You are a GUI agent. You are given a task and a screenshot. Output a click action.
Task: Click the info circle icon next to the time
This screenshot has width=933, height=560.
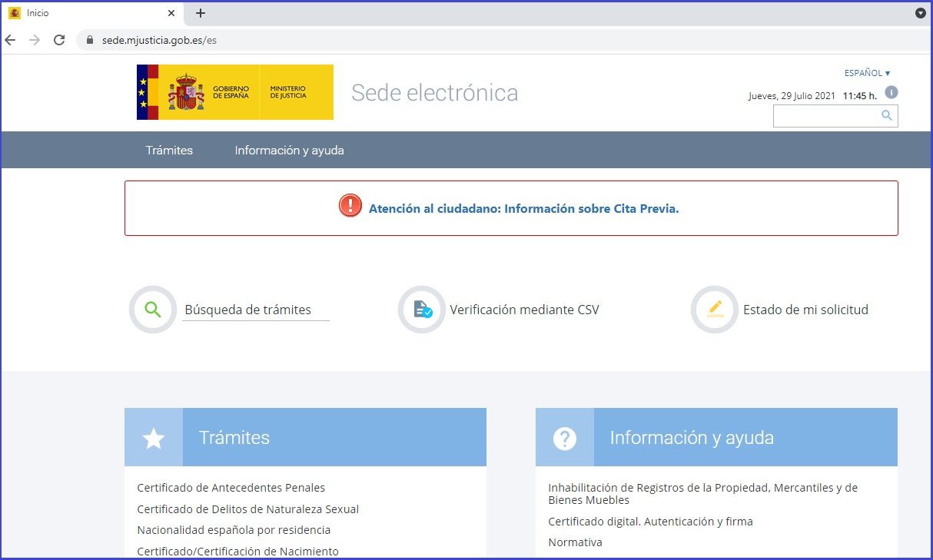tap(890, 91)
